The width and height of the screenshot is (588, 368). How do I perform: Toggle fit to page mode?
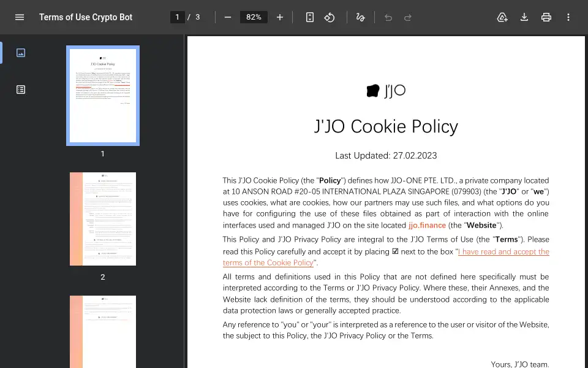pos(310,17)
